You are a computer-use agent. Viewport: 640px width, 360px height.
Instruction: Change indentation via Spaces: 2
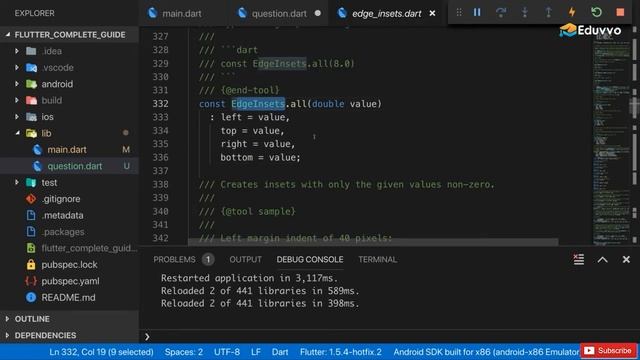(184, 351)
